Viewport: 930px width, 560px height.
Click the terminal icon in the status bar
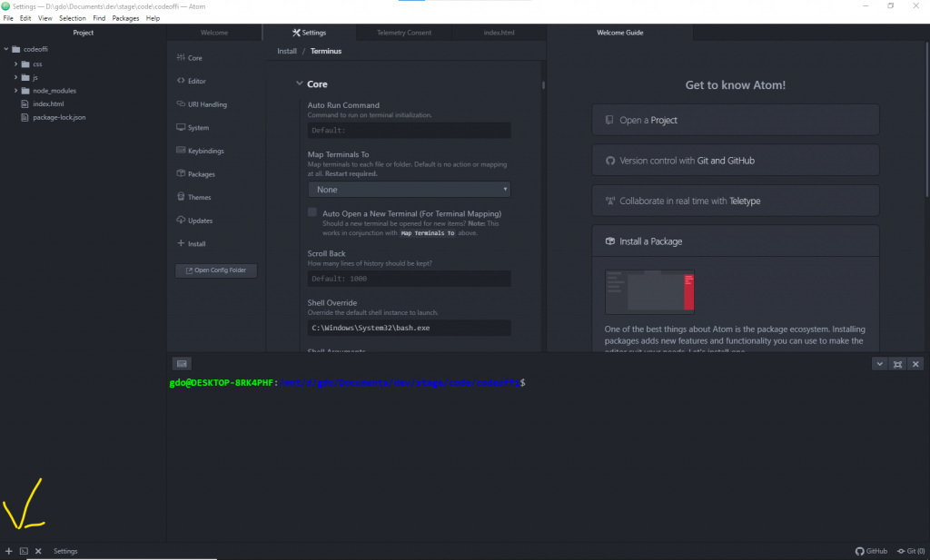(24, 551)
